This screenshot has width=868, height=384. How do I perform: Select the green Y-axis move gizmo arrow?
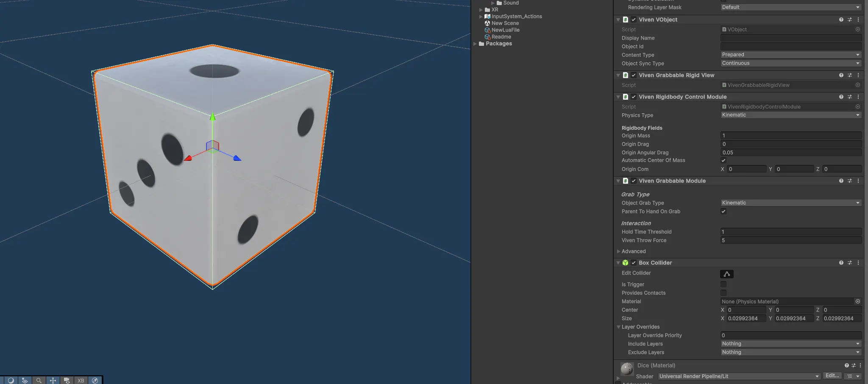213,116
